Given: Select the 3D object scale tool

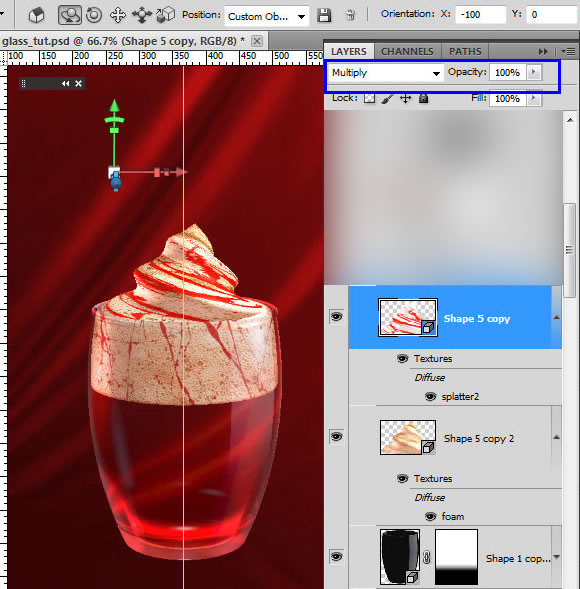Looking at the screenshot, I should coord(166,15).
